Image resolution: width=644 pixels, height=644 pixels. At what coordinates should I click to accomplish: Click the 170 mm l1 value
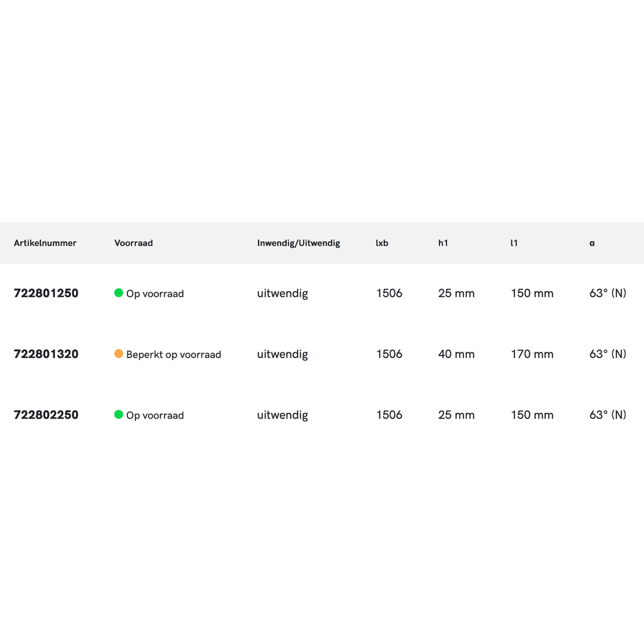point(532,354)
